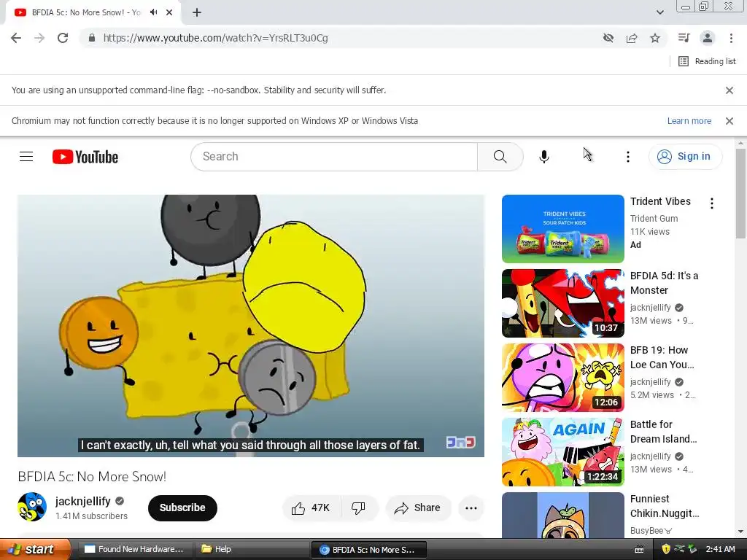747x560 pixels.
Task: Switch to Found New Hardware taskbar item
Action: (134, 549)
